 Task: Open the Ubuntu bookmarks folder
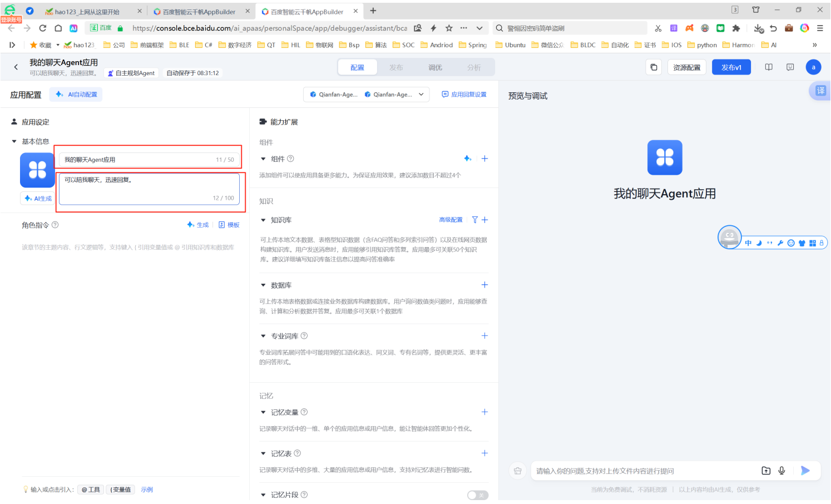point(510,45)
